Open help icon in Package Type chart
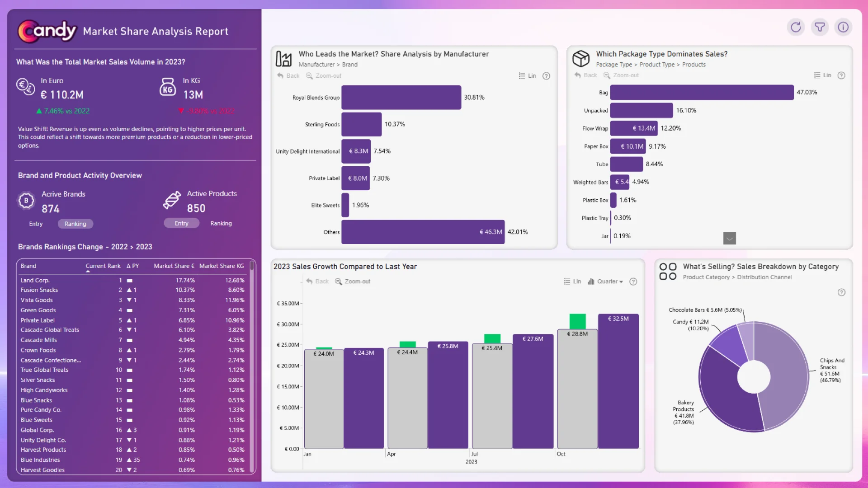The width and height of the screenshot is (868, 488). pos(841,75)
